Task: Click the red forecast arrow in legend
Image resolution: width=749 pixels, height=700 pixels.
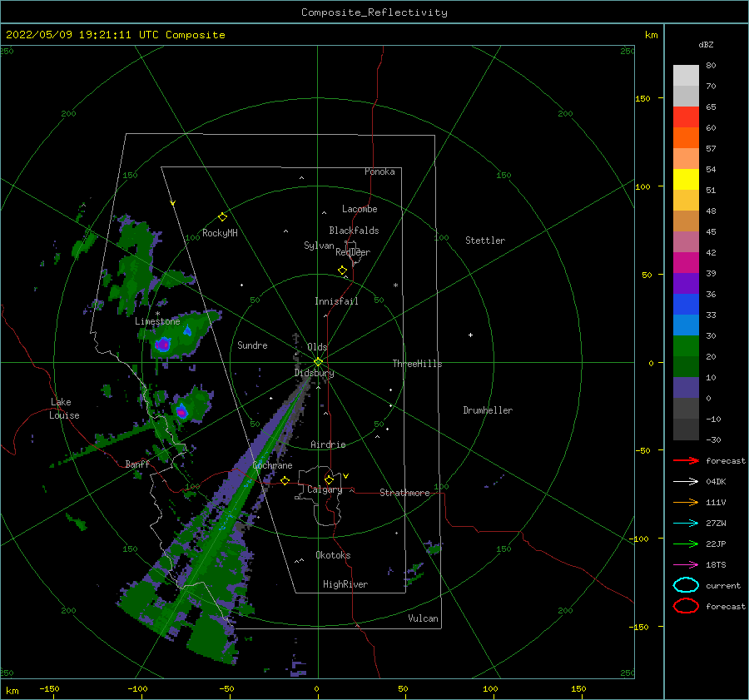Action: click(686, 460)
